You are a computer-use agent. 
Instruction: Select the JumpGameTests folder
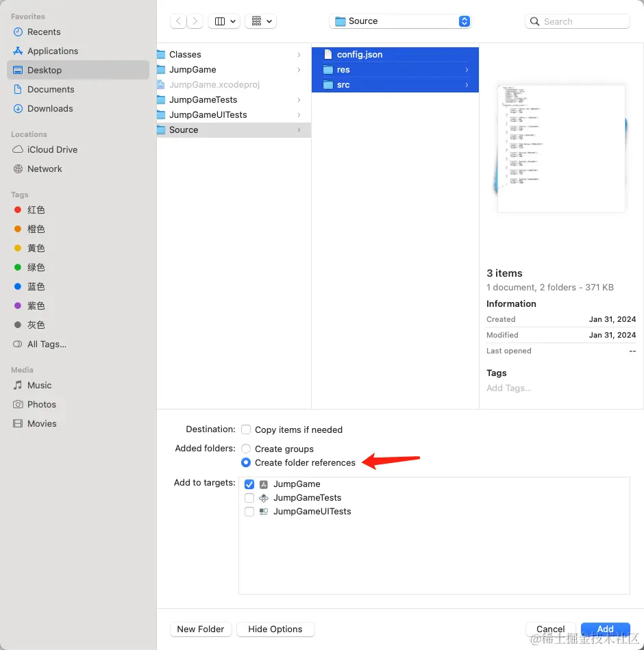(234, 100)
